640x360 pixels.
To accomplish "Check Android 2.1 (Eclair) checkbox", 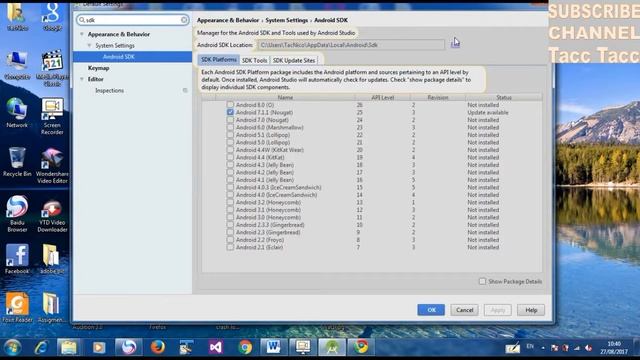I will pos(230,247).
